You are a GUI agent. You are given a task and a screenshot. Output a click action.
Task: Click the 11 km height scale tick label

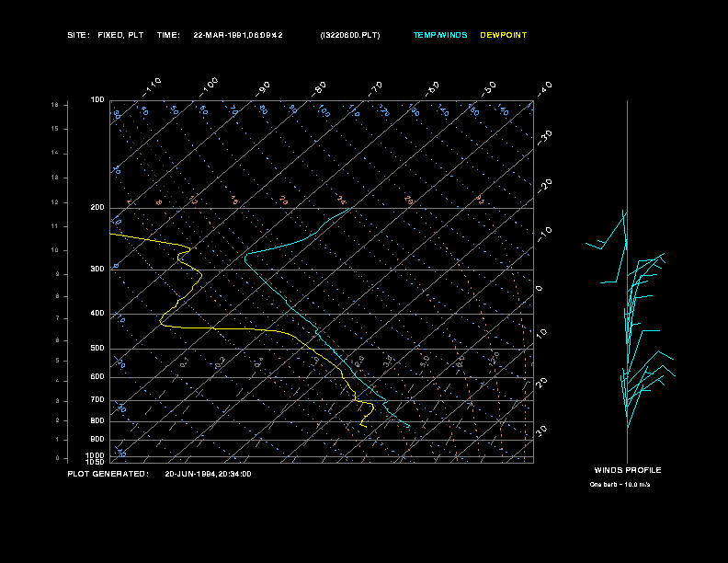[x=55, y=226]
